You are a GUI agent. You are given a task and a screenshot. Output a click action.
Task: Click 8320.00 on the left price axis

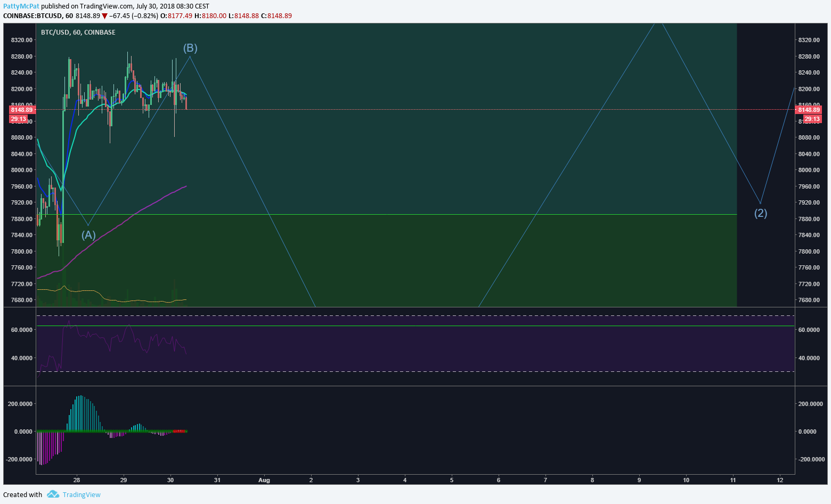21,40
